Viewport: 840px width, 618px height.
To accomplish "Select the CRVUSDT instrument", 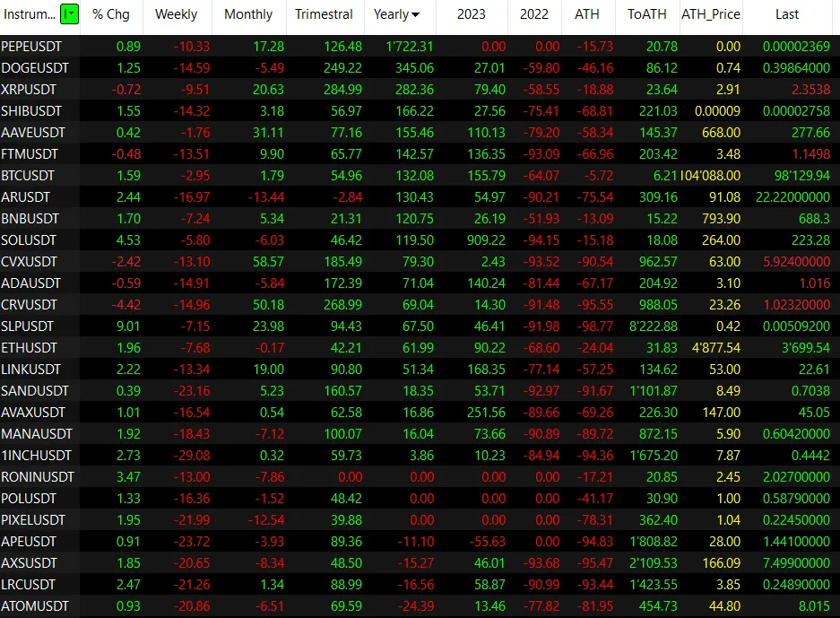I will [x=29, y=304].
